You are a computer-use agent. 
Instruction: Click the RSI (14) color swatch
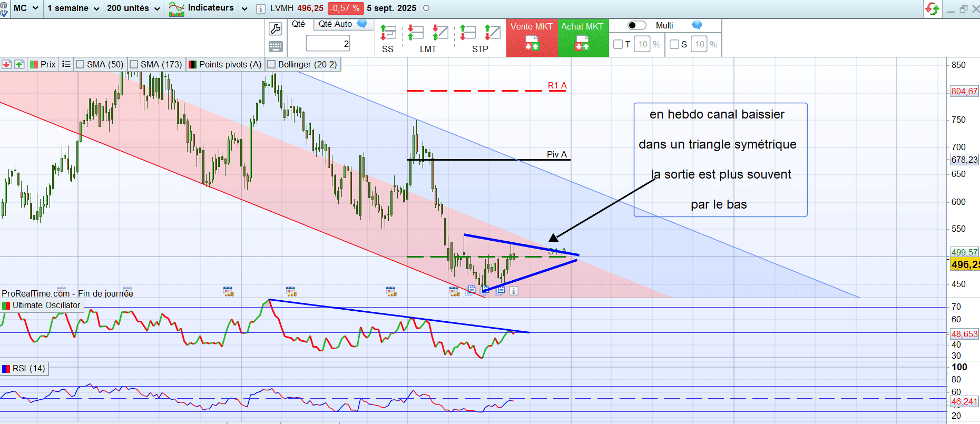pos(6,369)
